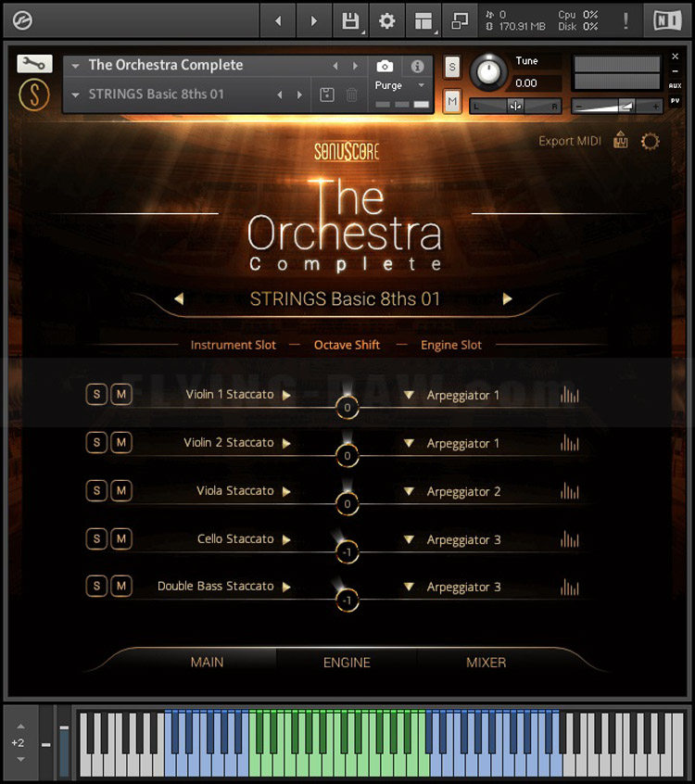
Task: Switch to the ENGINE tab
Action: 347,662
